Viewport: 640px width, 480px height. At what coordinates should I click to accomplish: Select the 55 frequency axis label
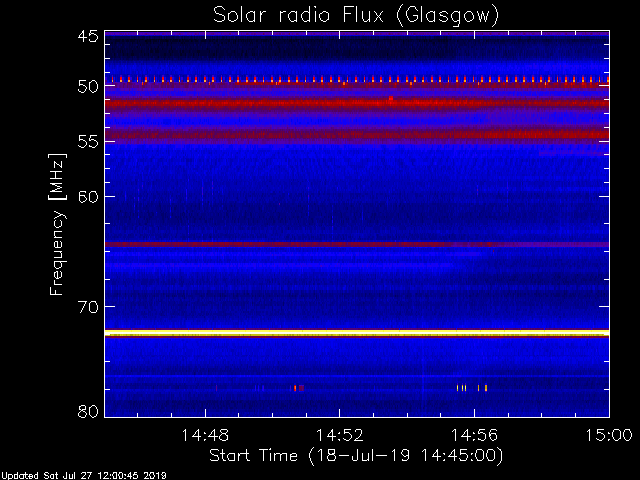[x=88, y=142]
